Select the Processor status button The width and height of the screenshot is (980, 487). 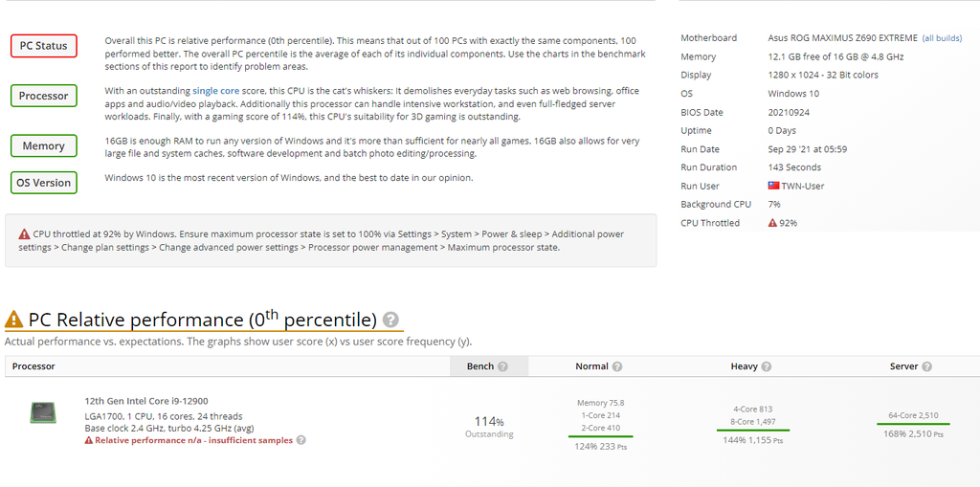[x=44, y=96]
